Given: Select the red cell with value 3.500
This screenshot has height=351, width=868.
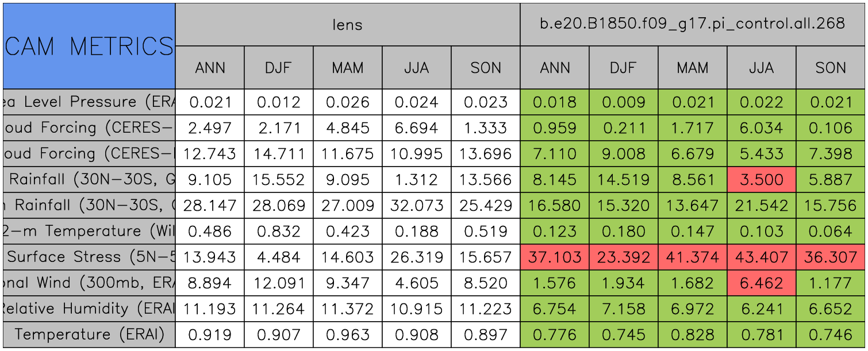Looking at the screenshot, I should click(761, 180).
